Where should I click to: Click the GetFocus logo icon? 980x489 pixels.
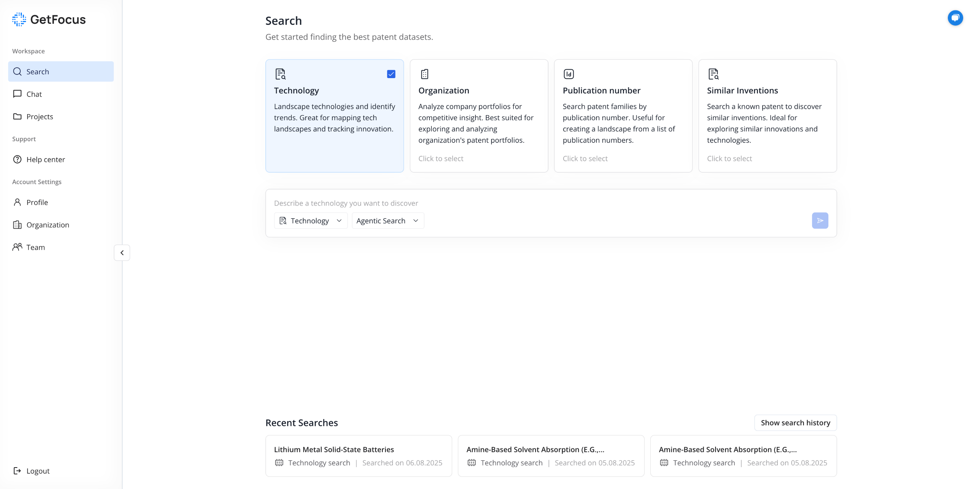(19, 20)
